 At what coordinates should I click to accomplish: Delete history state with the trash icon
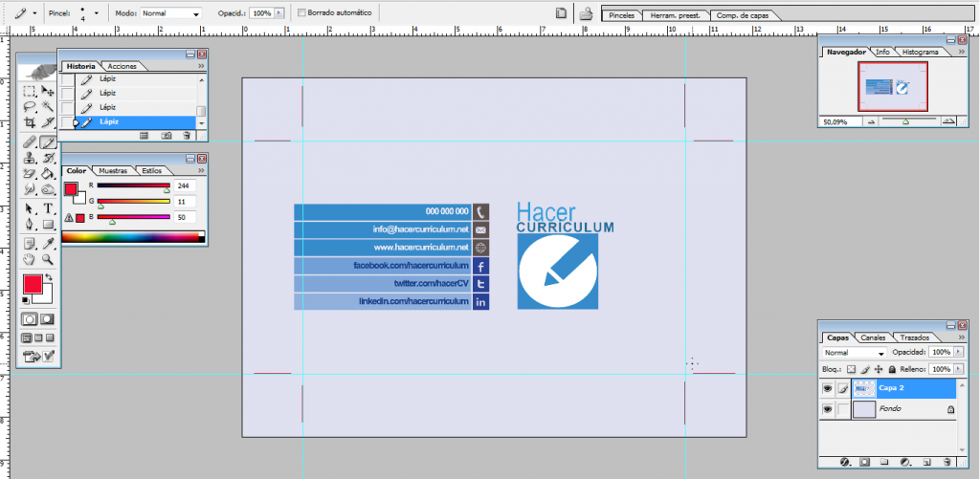tap(186, 135)
